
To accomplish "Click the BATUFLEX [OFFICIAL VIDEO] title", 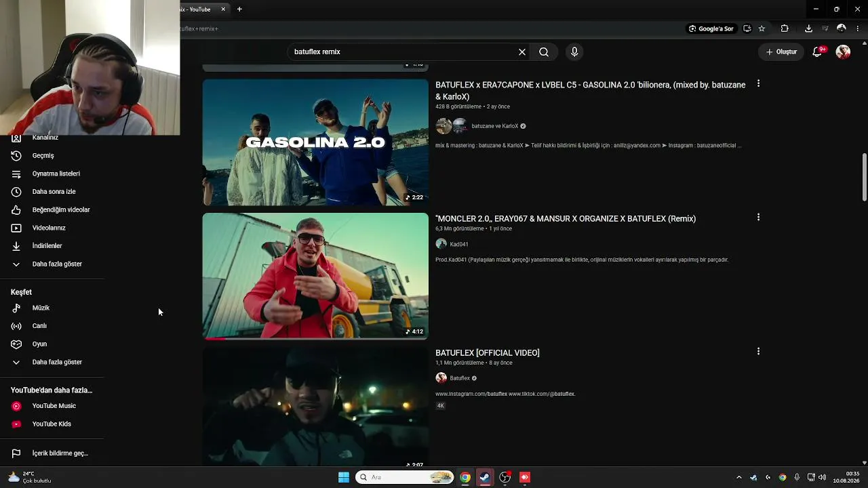I will click(488, 353).
